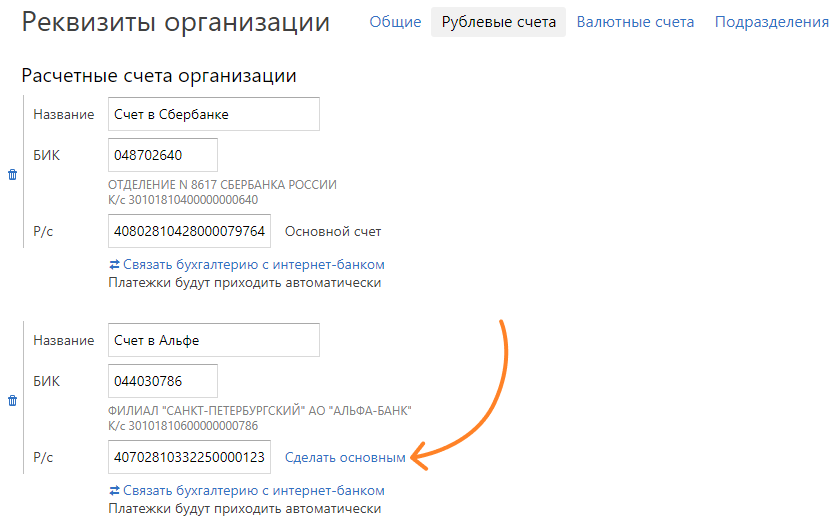Edit the name field 'Счет в Сбербанке'

coord(214,114)
